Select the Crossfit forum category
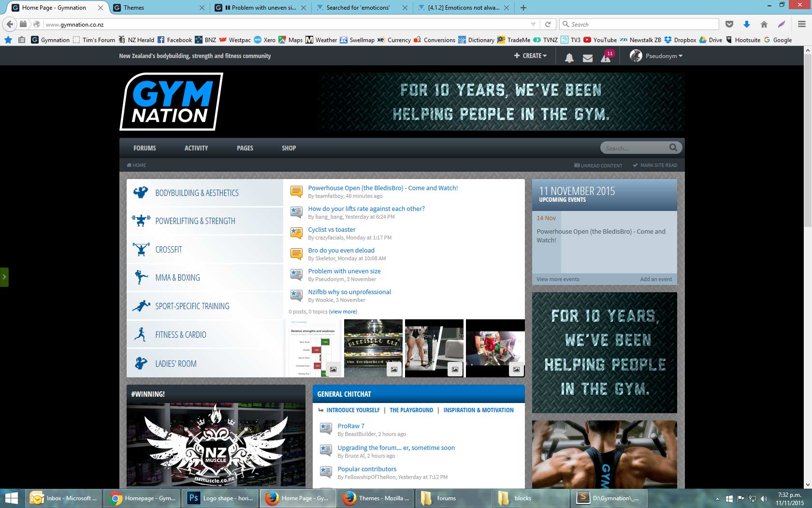The image size is (812, 508). coord(169,250)
